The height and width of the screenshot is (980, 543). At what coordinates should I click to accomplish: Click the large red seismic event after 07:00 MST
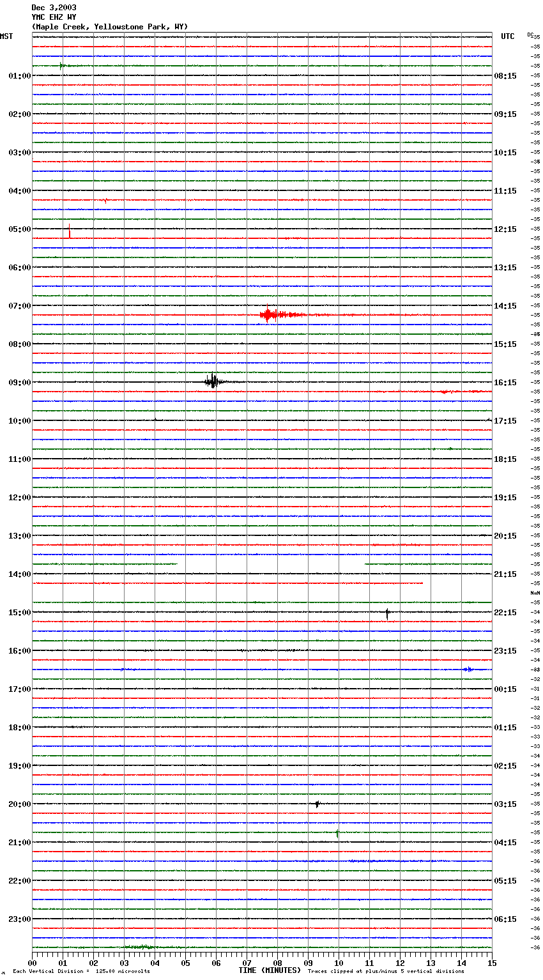[x=281, y=314]
